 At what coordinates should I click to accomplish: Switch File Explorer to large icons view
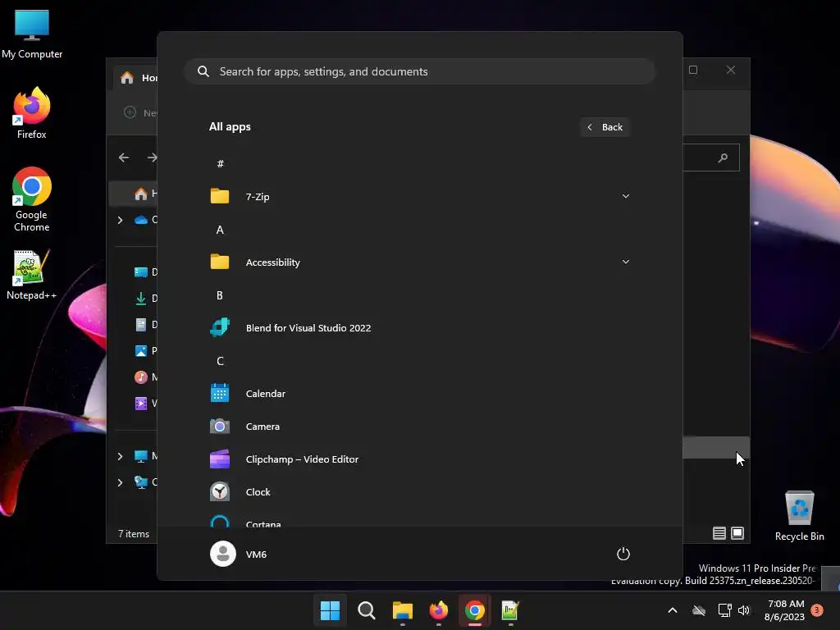pos(737,533)
